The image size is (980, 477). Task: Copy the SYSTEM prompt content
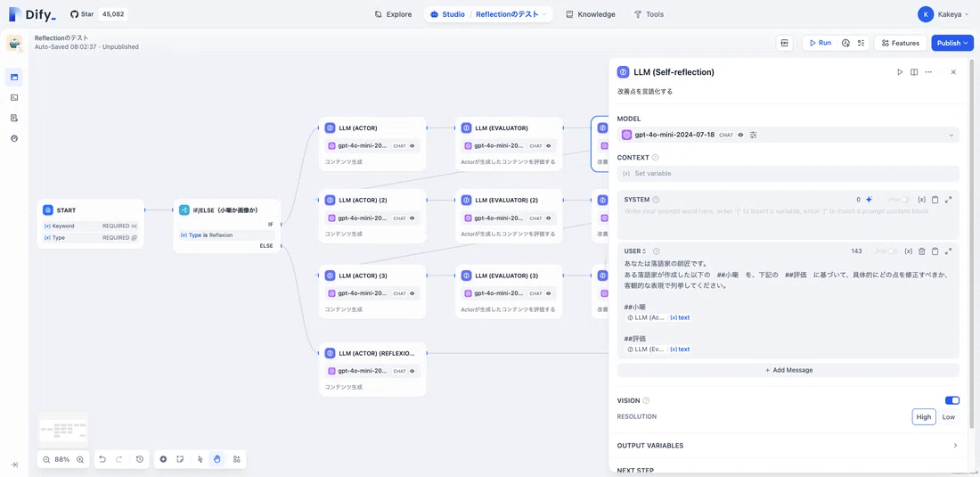click(x=935, y=200)
